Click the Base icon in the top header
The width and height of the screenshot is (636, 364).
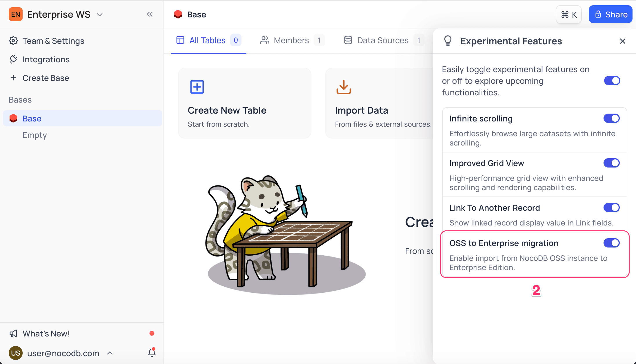178,14
